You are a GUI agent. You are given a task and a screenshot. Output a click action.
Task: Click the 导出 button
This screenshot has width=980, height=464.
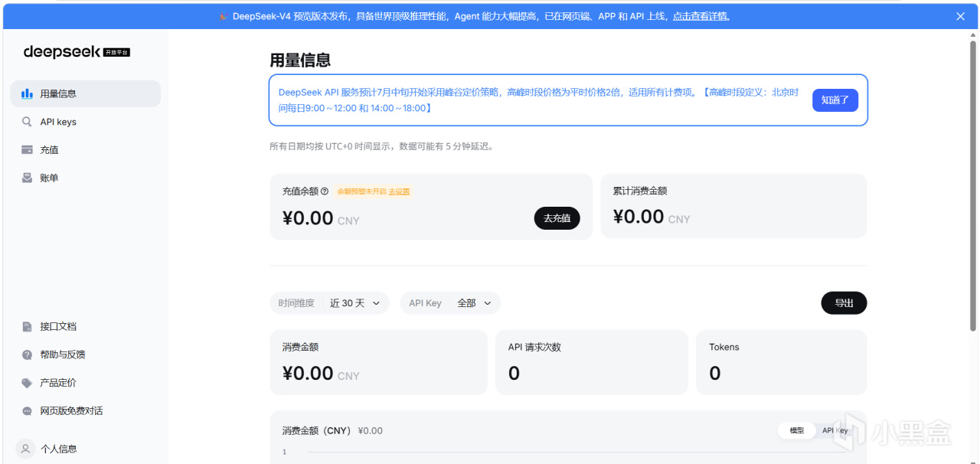[x=844, y=303]
